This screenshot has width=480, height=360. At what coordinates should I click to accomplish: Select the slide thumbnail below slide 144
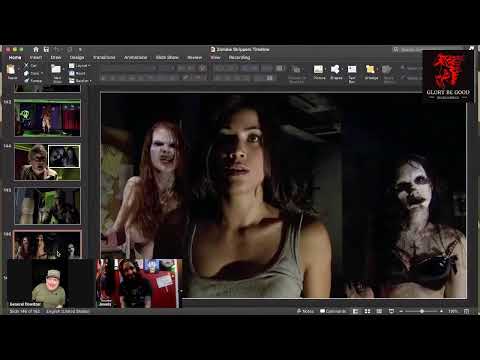pyautogui.click(x=47, y=206)
